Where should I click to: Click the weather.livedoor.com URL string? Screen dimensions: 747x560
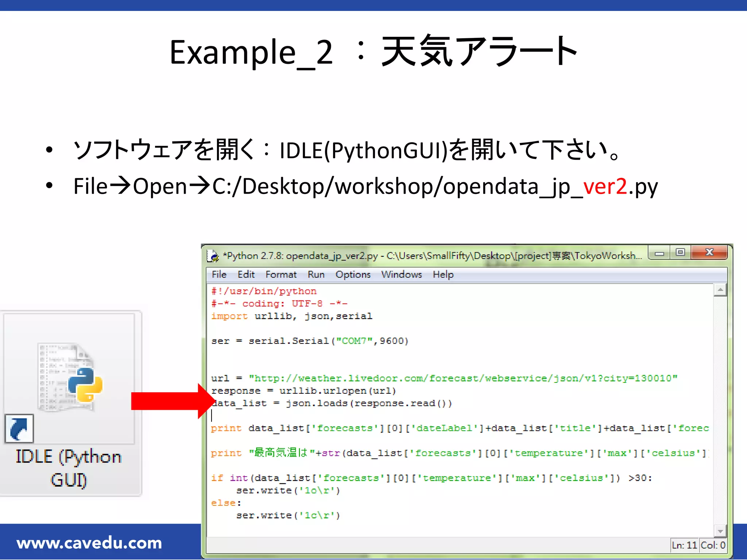tap(463, 378)
